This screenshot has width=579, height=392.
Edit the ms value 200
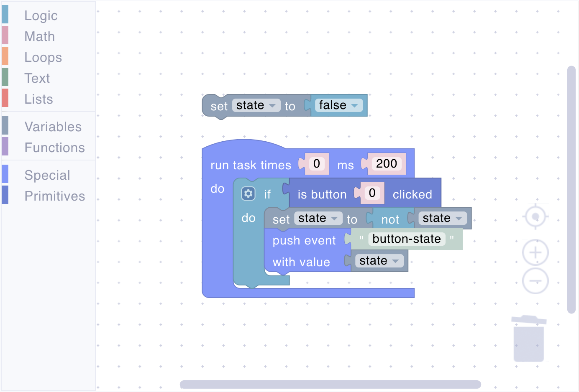[x=387, y=164]
